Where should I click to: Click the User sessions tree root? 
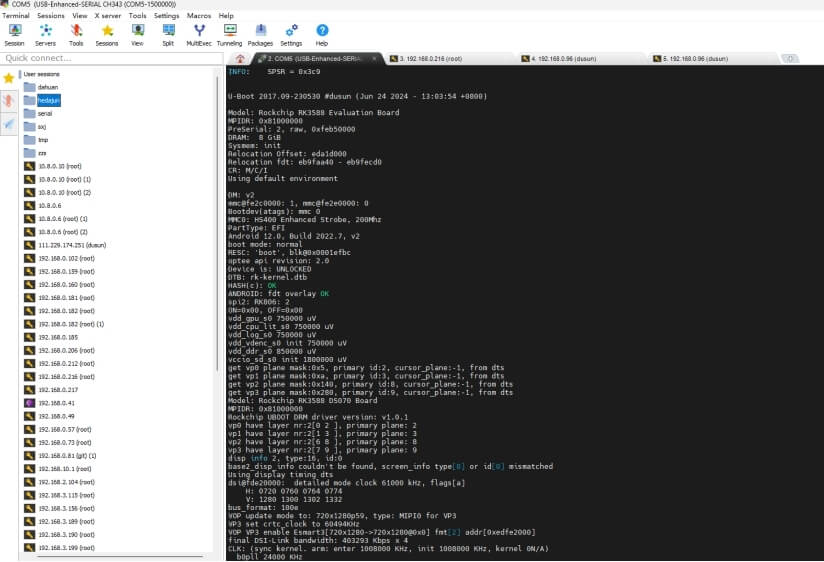pyautogui.click(x=42, y=74)
